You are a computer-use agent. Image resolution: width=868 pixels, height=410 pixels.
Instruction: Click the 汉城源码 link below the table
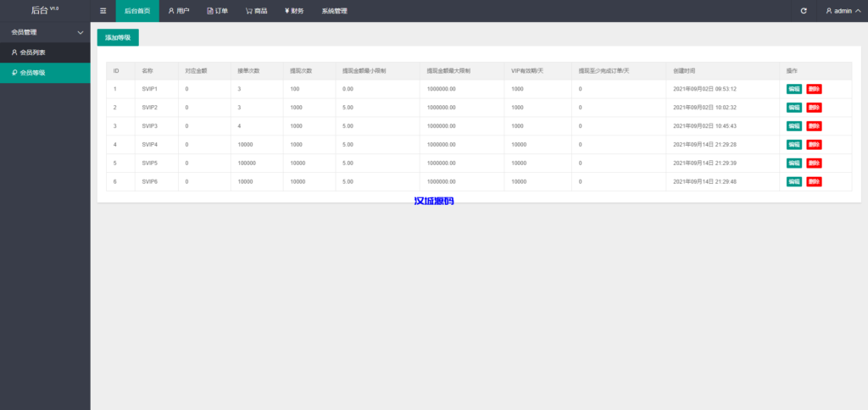tap(433, 201)
